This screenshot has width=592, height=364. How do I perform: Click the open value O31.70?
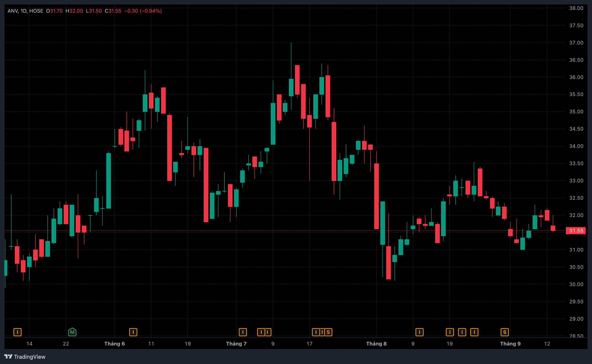[54, 11]
